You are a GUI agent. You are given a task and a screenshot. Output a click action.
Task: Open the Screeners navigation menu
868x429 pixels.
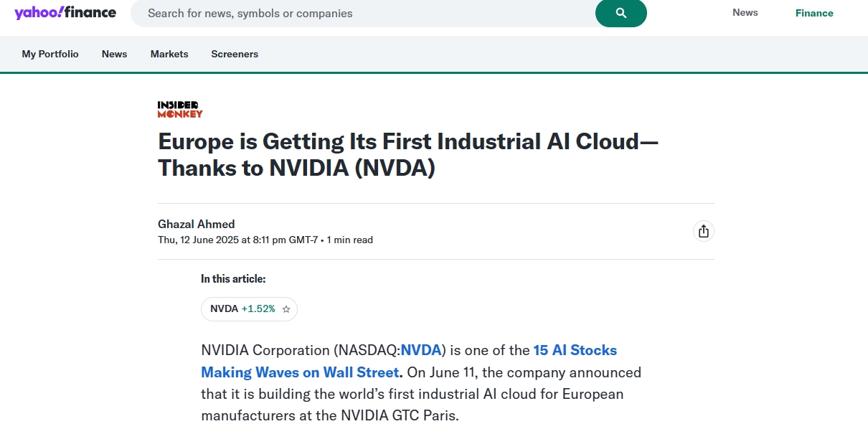pos(235,54)
